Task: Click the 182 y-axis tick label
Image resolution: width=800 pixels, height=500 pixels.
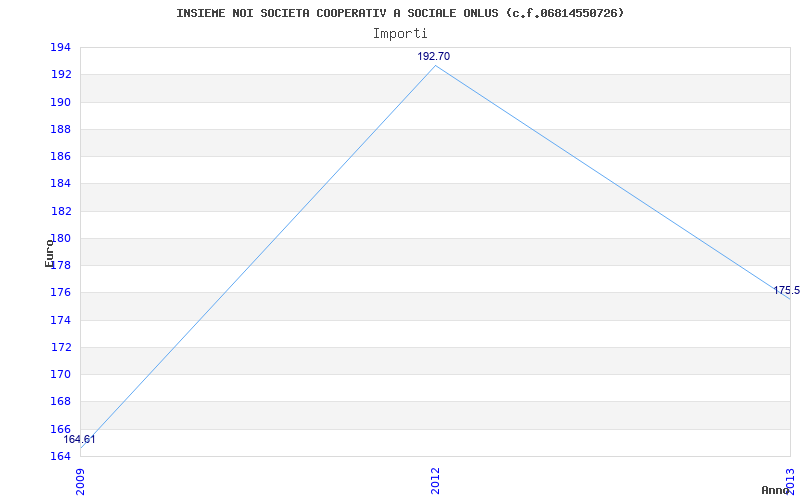Action: click(60, 211)
